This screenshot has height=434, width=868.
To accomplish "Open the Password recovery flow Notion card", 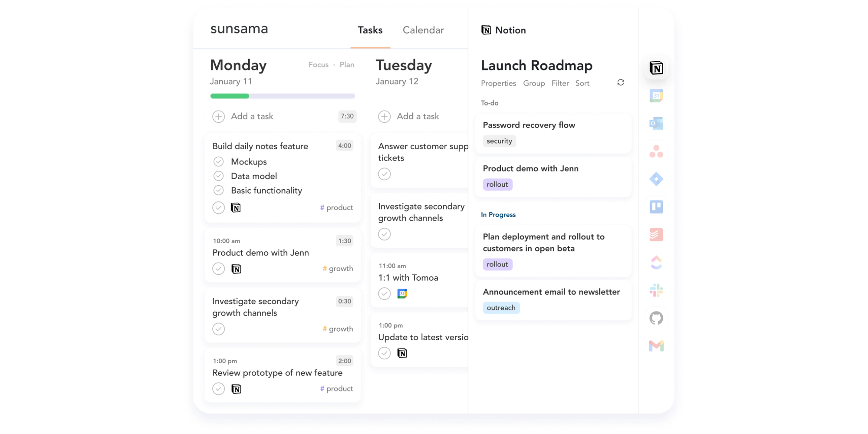I will (x=553, y=133).
